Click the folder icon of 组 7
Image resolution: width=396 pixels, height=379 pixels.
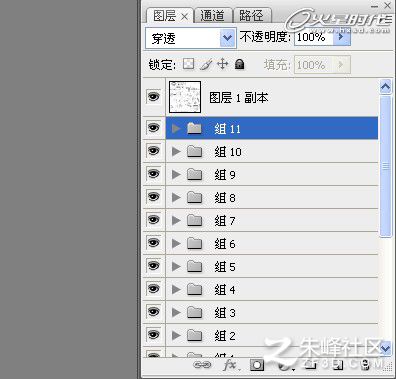pos(195,220)
